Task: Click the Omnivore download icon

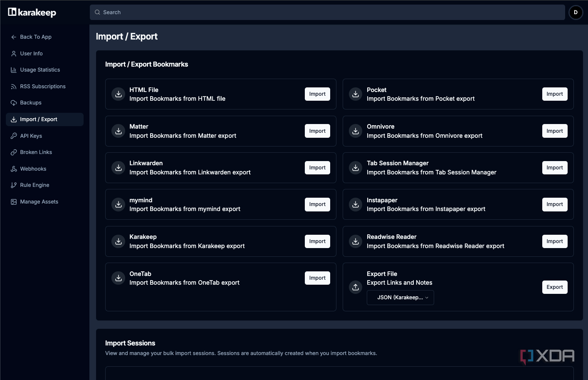Action: click(x=356, y=131)
